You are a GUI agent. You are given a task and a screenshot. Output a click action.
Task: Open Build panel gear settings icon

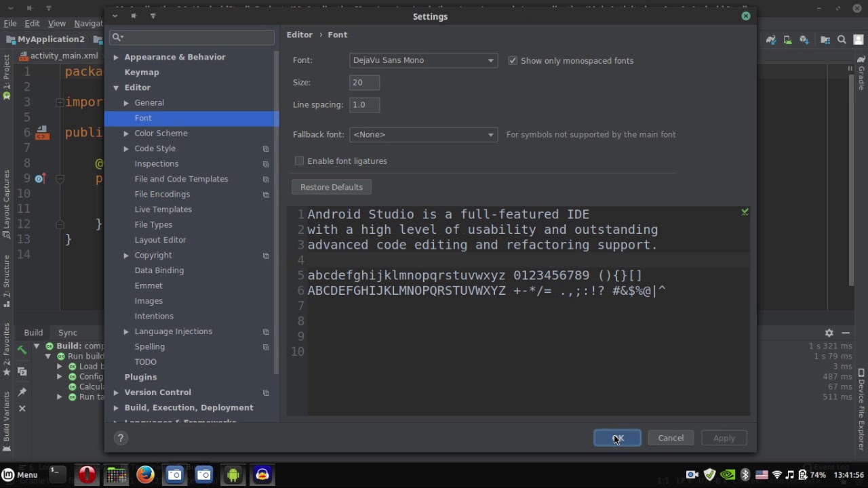pos(829,333)
